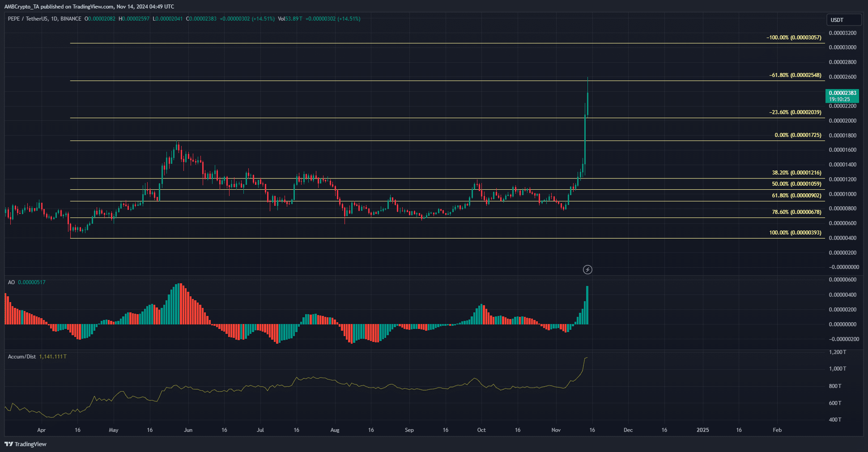Select the 0.00% (0.00001725) Fib label
The image size is (868, 452).
pyautogui.click(x=798, y=135)
